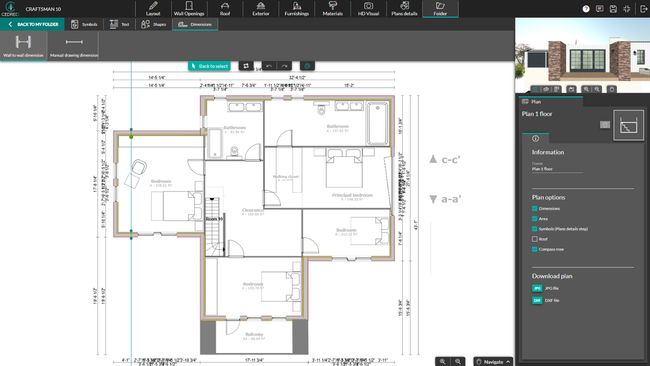Click the help question mark icon
The image size is (650, 366).
point(586,9)
